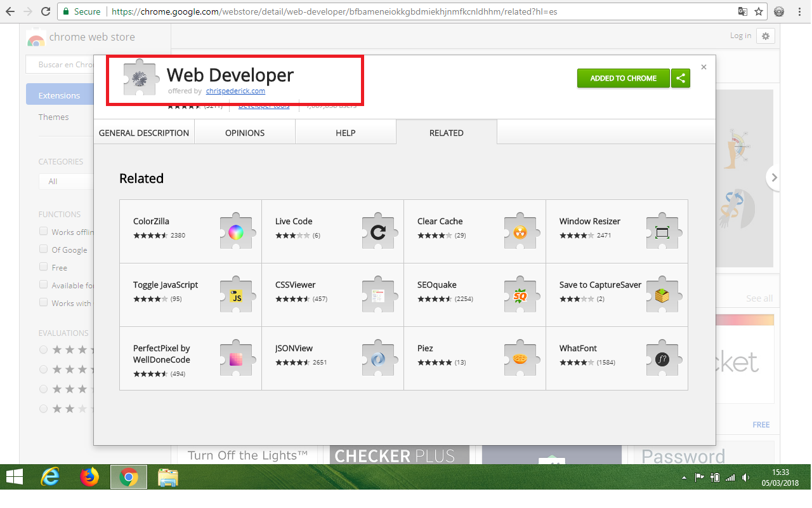The width and height of the screenshot is (812, 508).
Task: Click the web store search field
Action: pos(60,64)
